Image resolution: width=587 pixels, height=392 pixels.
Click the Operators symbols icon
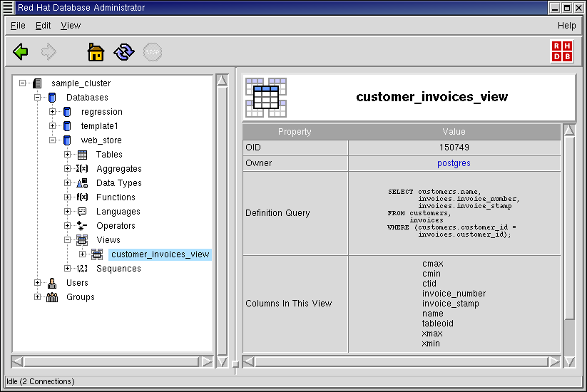(81, 225)
